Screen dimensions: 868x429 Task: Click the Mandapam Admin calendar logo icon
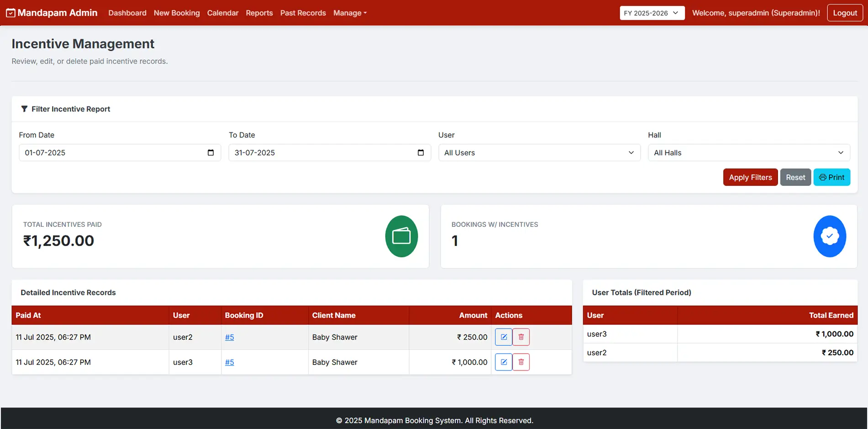point(11,13)
